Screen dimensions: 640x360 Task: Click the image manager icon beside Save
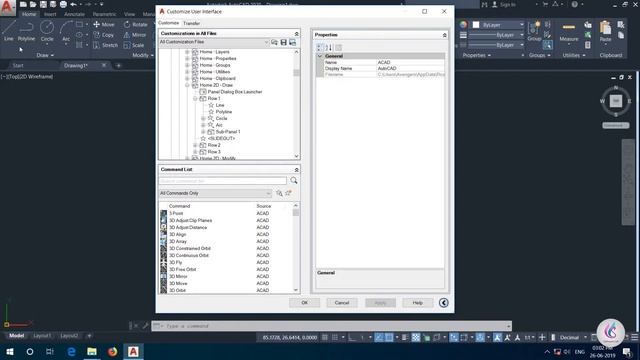tap(293, 42)
